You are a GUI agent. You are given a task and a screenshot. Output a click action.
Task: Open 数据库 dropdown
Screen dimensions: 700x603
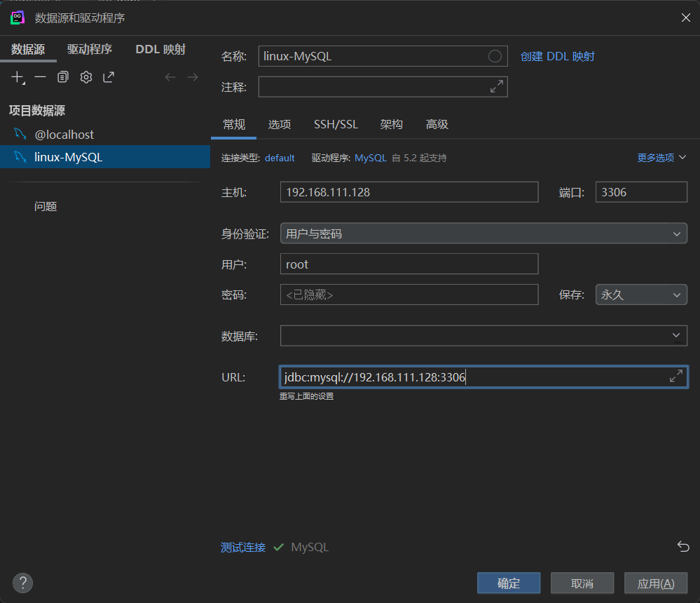483,335
